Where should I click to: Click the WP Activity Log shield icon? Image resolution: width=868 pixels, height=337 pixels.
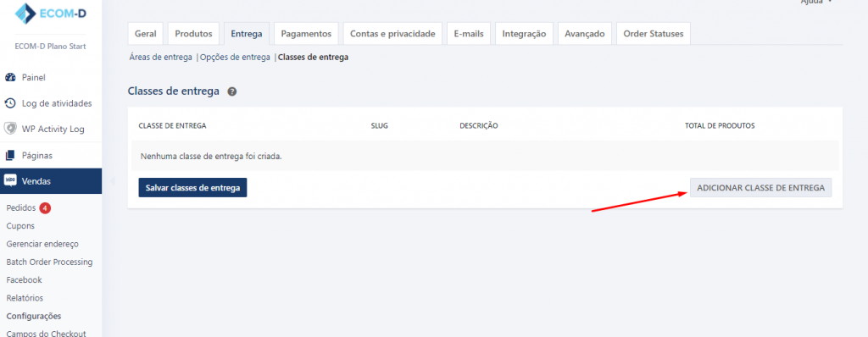tap(10, 129)
